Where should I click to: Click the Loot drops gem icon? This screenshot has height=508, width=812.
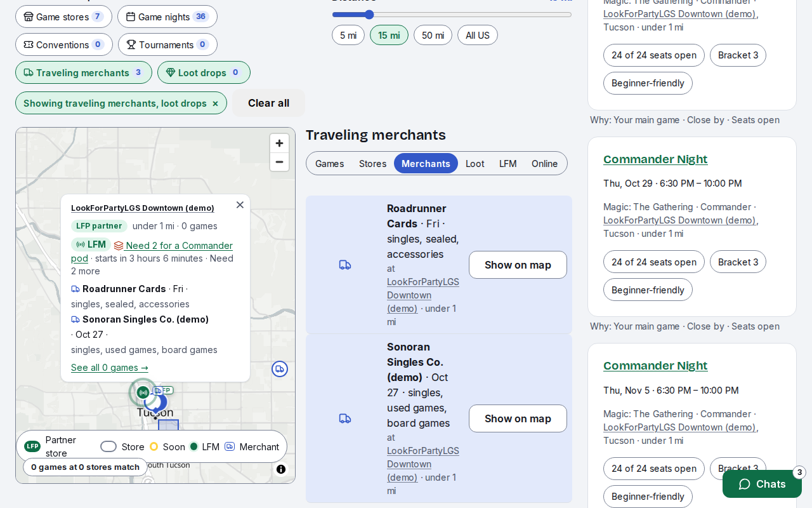[171, 72]
